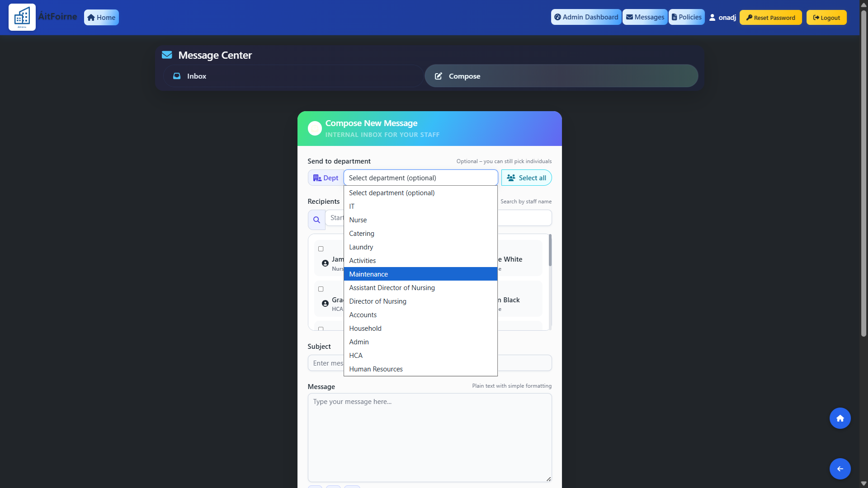The image size is (868, 488).
Task: Select Nurse department option
Action: point(420,220)
